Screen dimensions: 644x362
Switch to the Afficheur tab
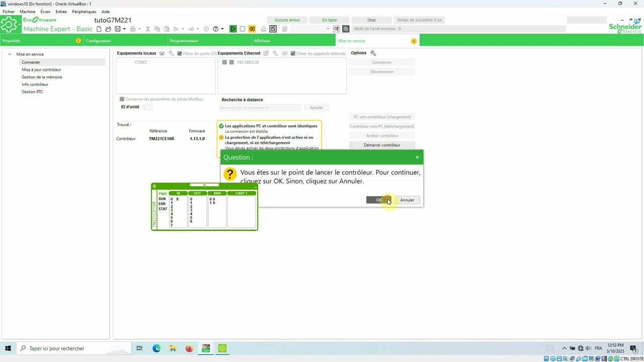[293, 41]
